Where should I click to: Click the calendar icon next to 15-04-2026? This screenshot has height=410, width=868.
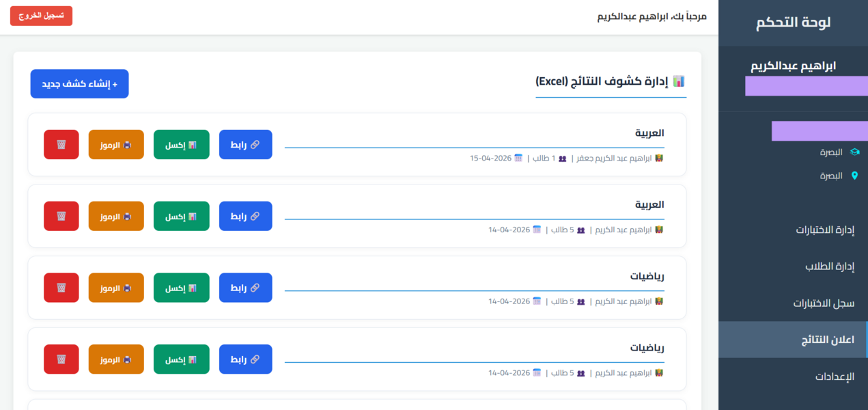click(518, 158)
